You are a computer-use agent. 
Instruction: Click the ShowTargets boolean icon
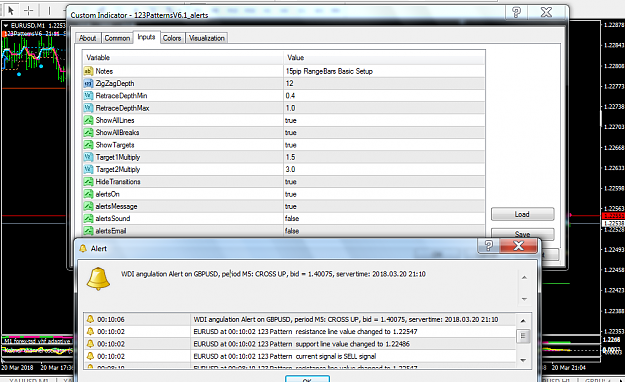(x=88, y=145)
